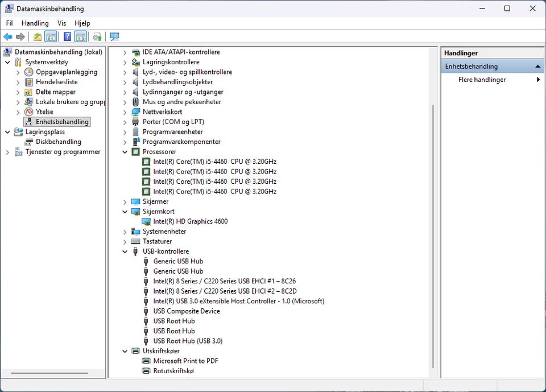546x392 pixels.
Task: Select the Lydbehandlingsobjekter category label
Action: click(x=177, y=82)
